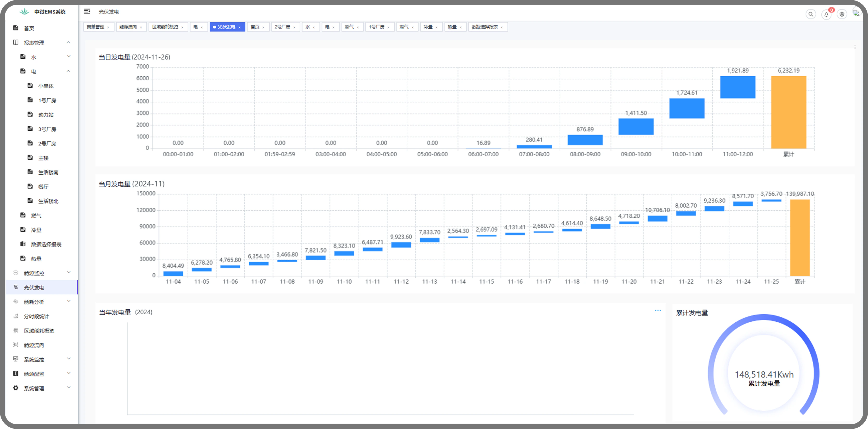Open the ellipsis menu of 当年发电量 chart

[658, 310]
